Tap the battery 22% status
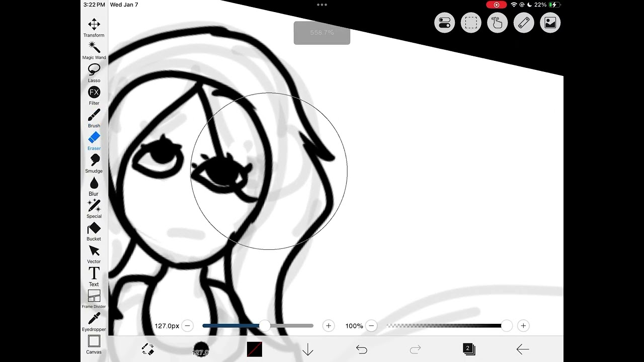 coord(547,5)
